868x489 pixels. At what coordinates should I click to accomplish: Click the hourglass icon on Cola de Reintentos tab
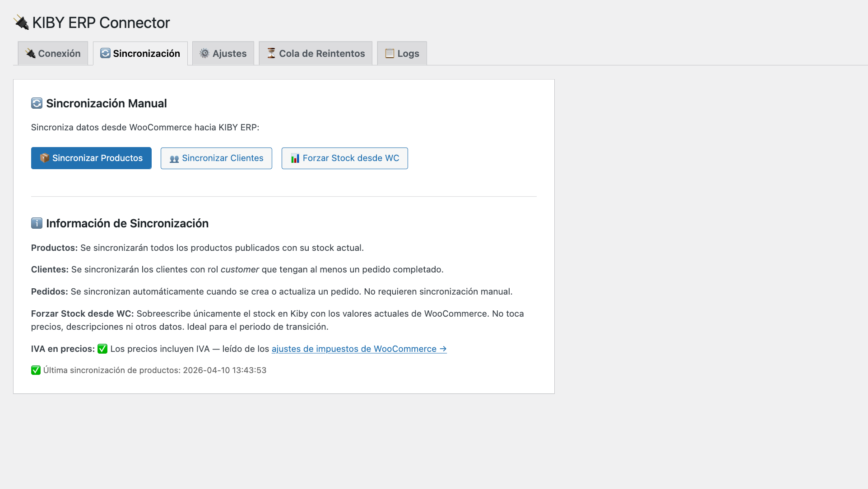coord(271,53)
